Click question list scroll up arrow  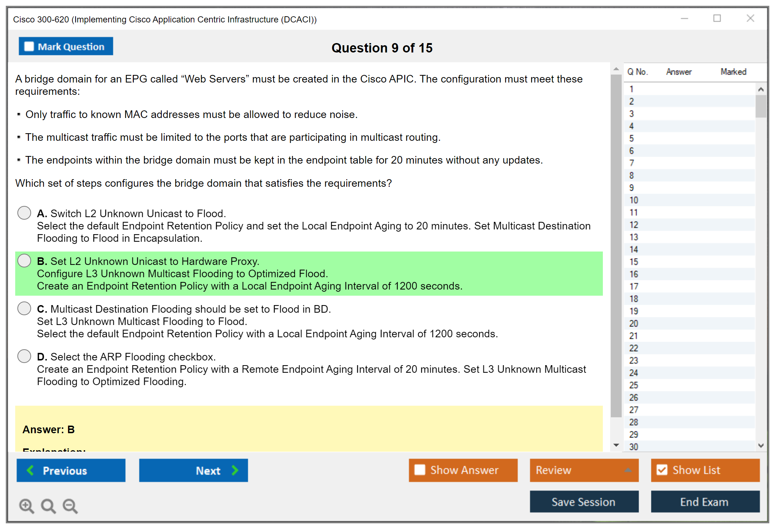(761, 89)
